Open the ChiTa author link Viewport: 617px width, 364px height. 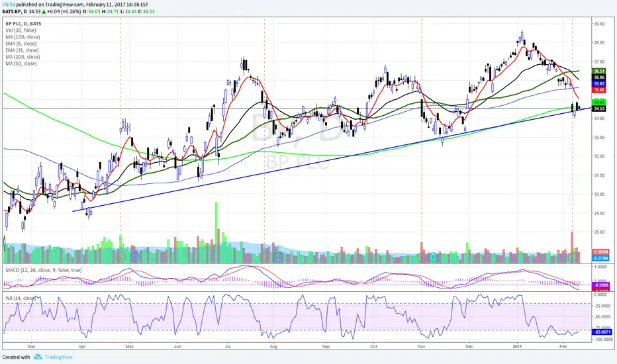[9, 5]
